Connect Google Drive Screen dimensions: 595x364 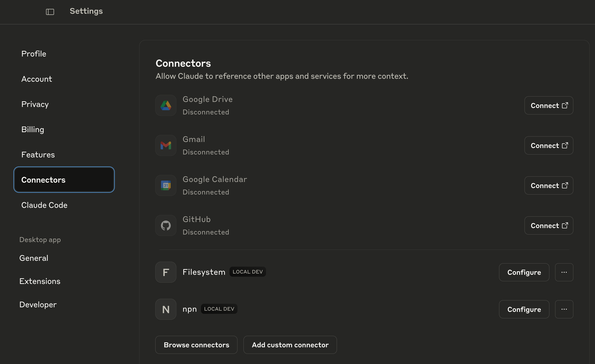point(549,105)
